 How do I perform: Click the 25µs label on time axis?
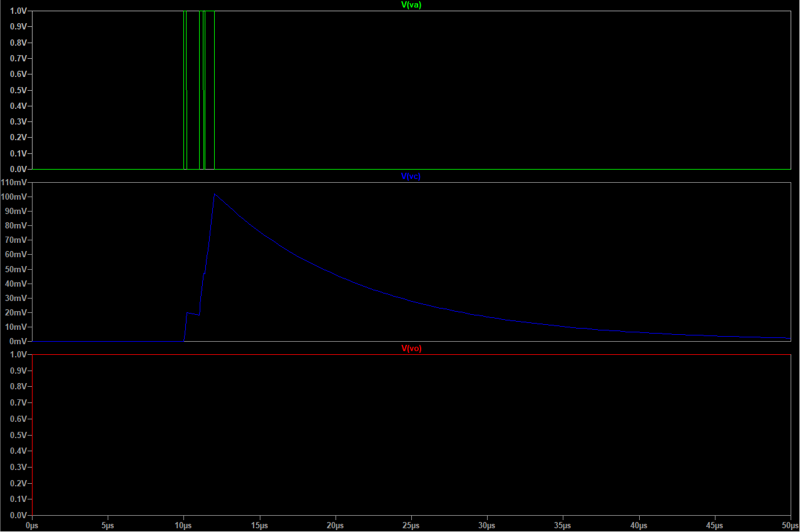coord(411,526)
